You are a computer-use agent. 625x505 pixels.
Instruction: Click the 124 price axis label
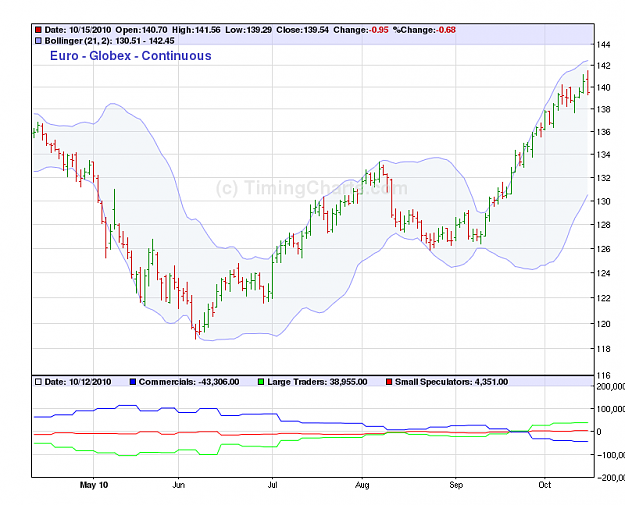(603, 273)
